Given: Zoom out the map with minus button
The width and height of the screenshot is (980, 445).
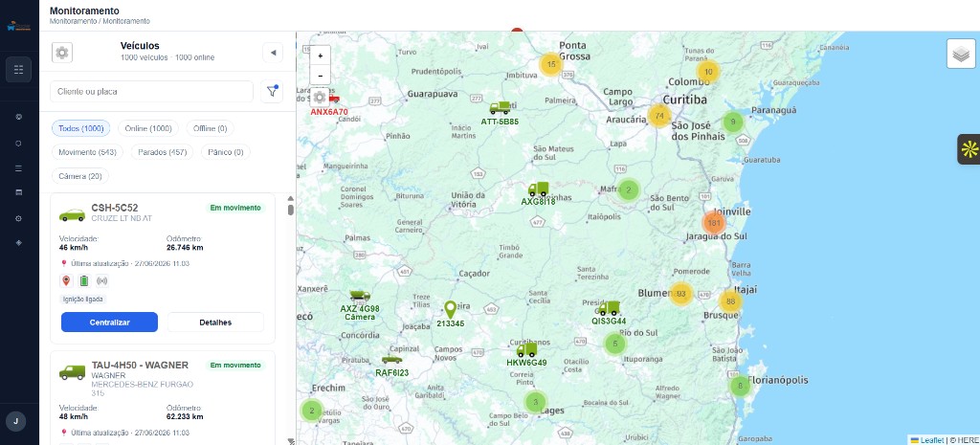Looking at the screenshot, I should [x=320, y=75].
